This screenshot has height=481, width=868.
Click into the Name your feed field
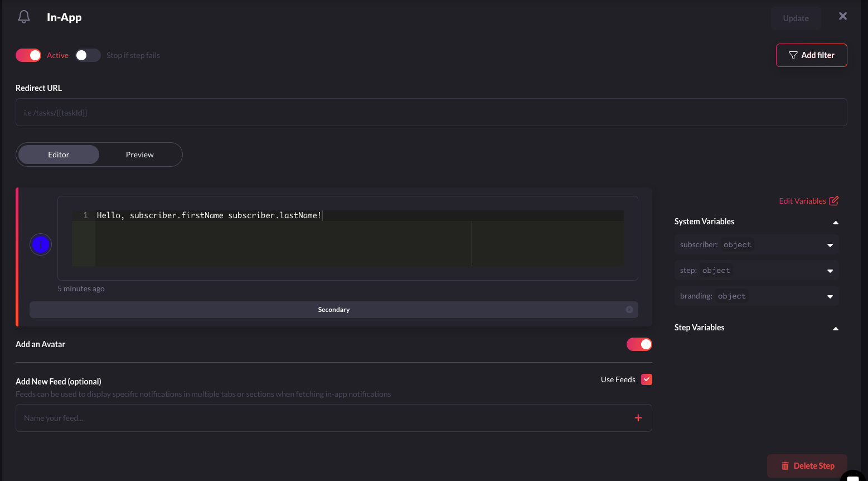tap(334, 418)
